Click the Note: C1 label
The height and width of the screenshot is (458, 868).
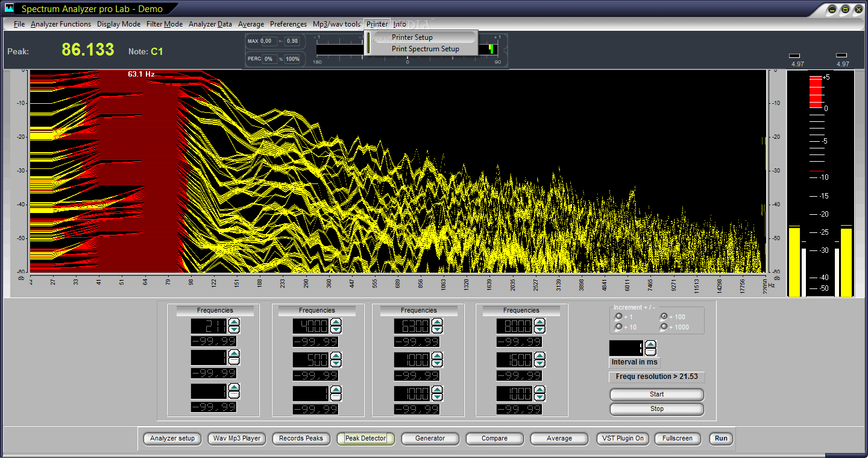pos(146,52)
